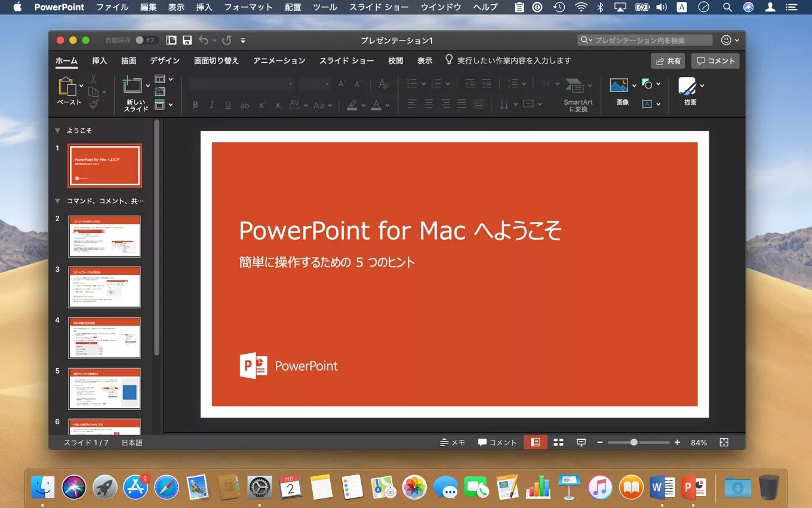Click the Redo/Repeat arrow icon
This screenshot has width=812, height=508.
[227, 40]
